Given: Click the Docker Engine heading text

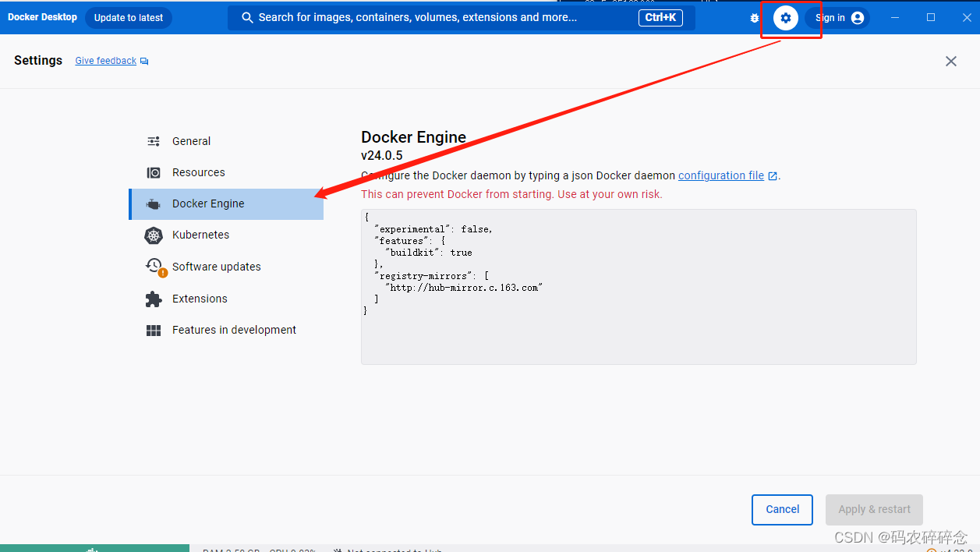Looking at the screenshot, I should click(x=413, y=137).
